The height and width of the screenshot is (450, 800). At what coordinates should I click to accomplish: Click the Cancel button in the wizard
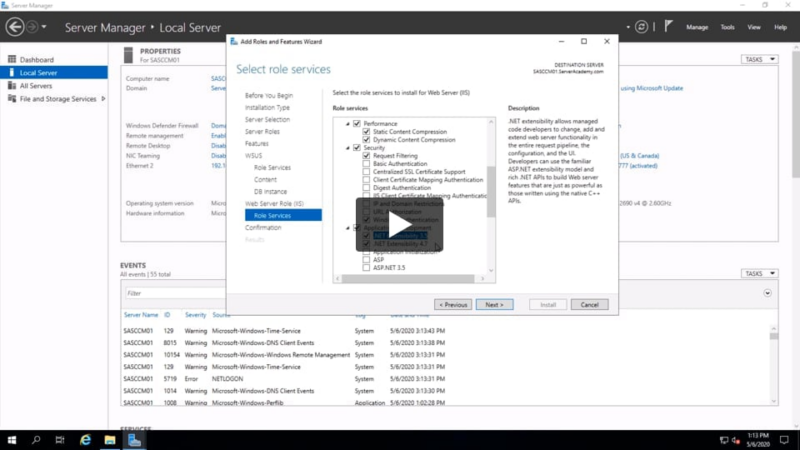(x=589, y=304)
